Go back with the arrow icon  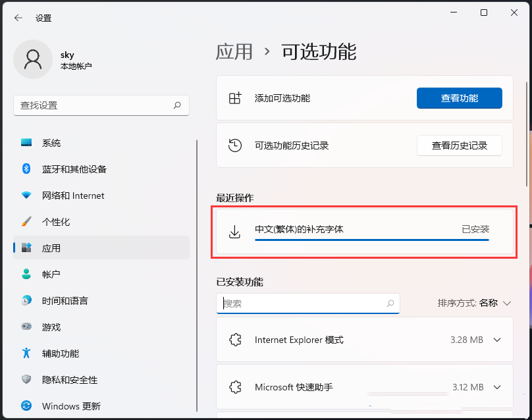[18, 18]
